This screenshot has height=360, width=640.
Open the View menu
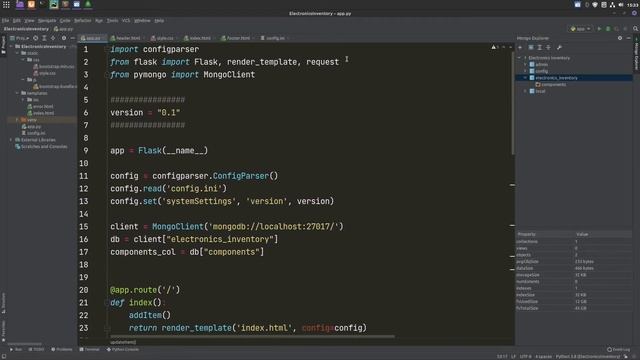tap(29, 20)
